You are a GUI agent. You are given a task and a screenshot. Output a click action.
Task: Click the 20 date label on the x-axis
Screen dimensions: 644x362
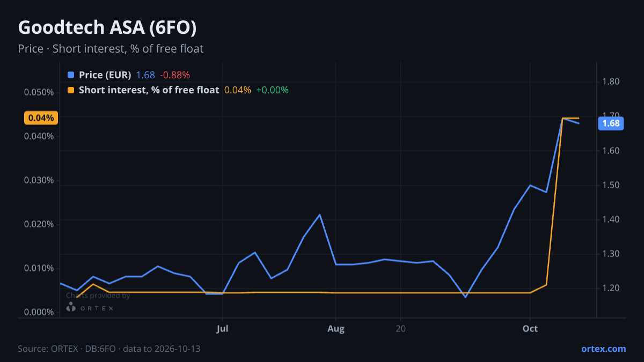(x=401, y=328)
